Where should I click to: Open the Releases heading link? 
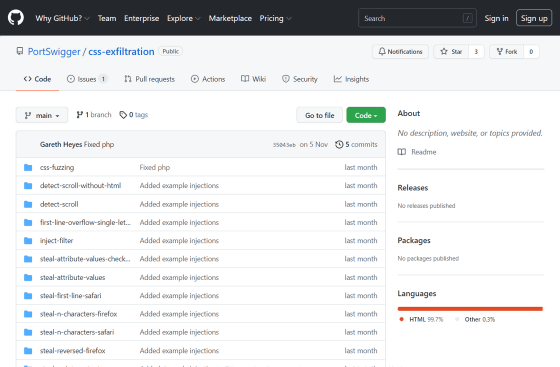(412, 188)
